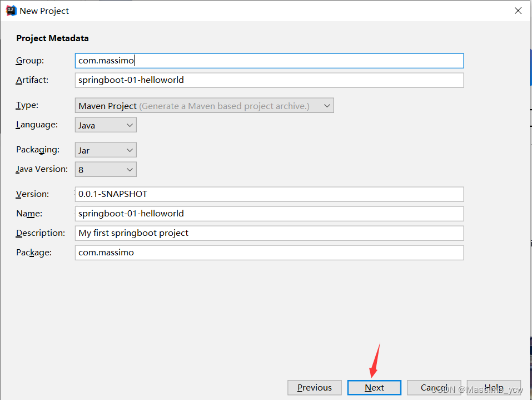Click the Project Metadata heading
This screenshot has height=400, width=532.
tap(52, 38)
